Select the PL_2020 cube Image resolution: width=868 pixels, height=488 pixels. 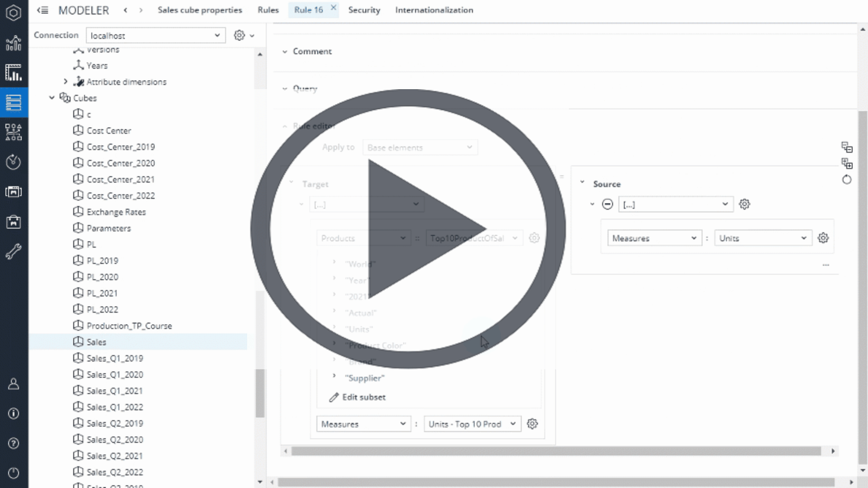[x=102, y=277]
